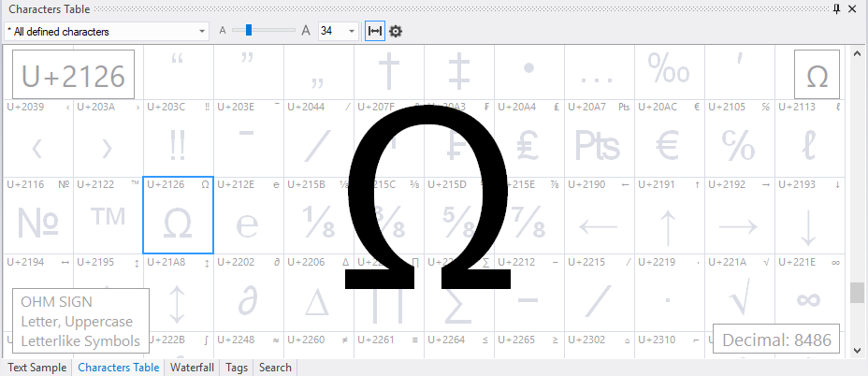Select the U+2191 up arrow cell
This screenshot has width=868, height=376.
click(x=670, y=215)
